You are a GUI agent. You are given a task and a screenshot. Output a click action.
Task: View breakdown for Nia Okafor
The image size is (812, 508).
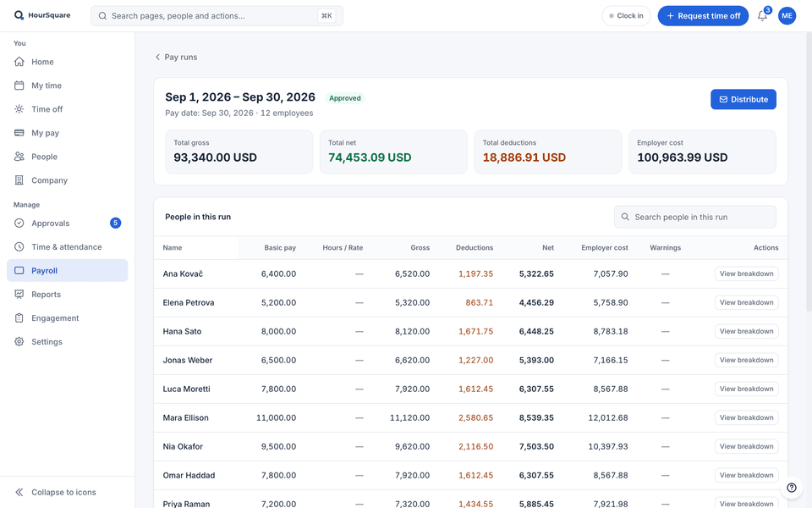pyautogui.click(x=746, y=446)
